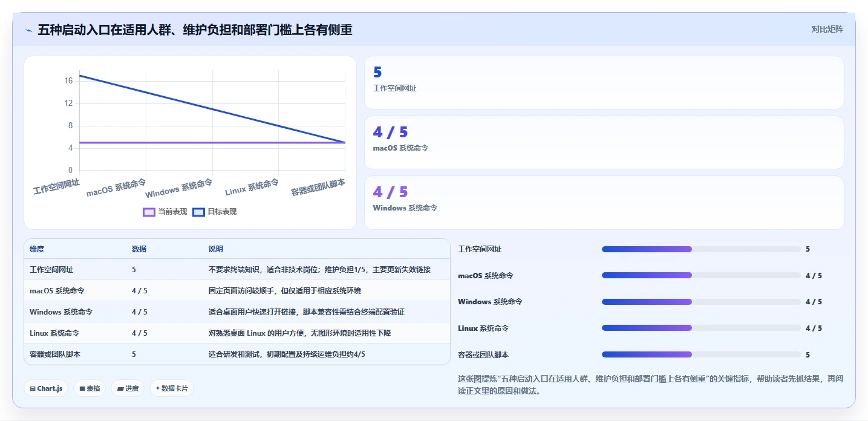Screen dimensions: 868x421
Task: Open the macOS 系统命令 stat card
Action: (604, 142)
